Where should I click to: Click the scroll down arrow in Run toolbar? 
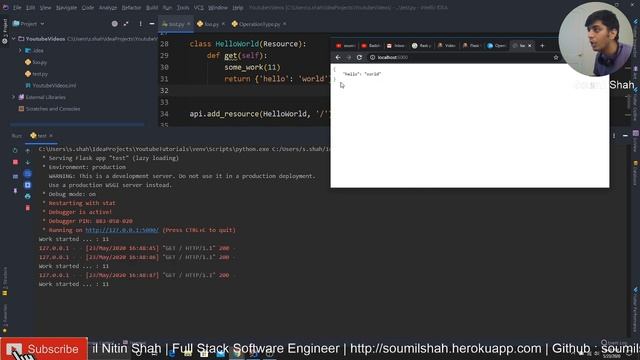point(28,162)
